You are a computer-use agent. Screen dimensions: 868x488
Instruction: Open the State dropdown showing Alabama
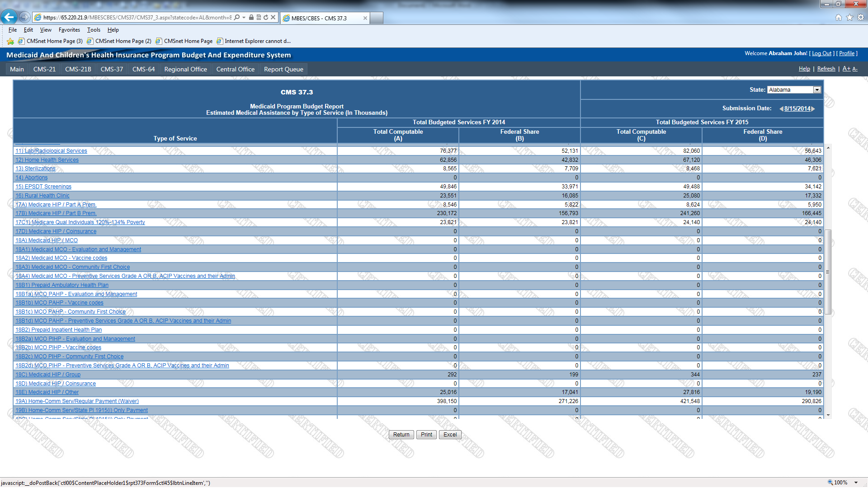tap(817, 90)
